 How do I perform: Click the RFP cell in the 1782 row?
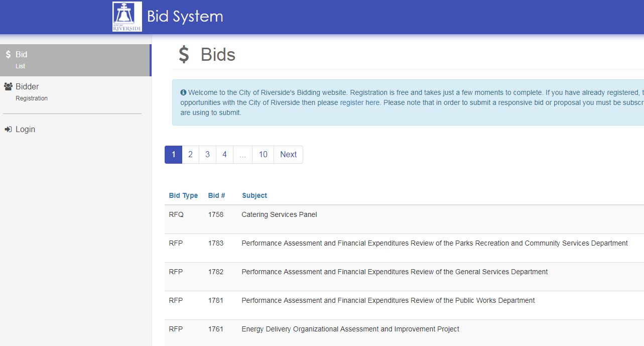pos(176,272)
